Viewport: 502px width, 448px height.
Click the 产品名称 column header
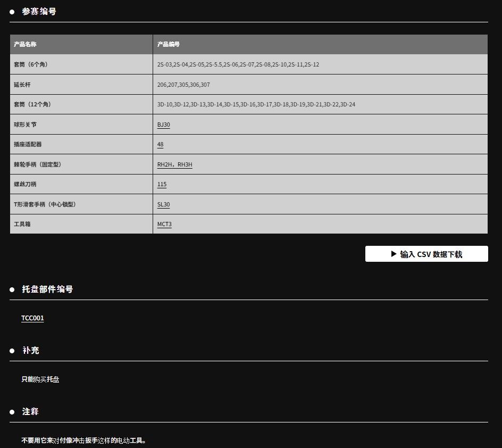[x=25, y=45]
